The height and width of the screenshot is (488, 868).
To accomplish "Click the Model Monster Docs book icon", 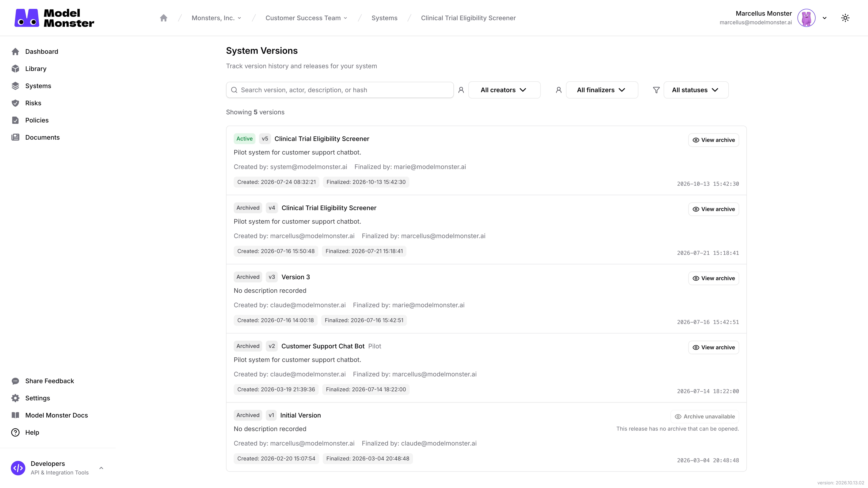I will [x=16, y=415].
